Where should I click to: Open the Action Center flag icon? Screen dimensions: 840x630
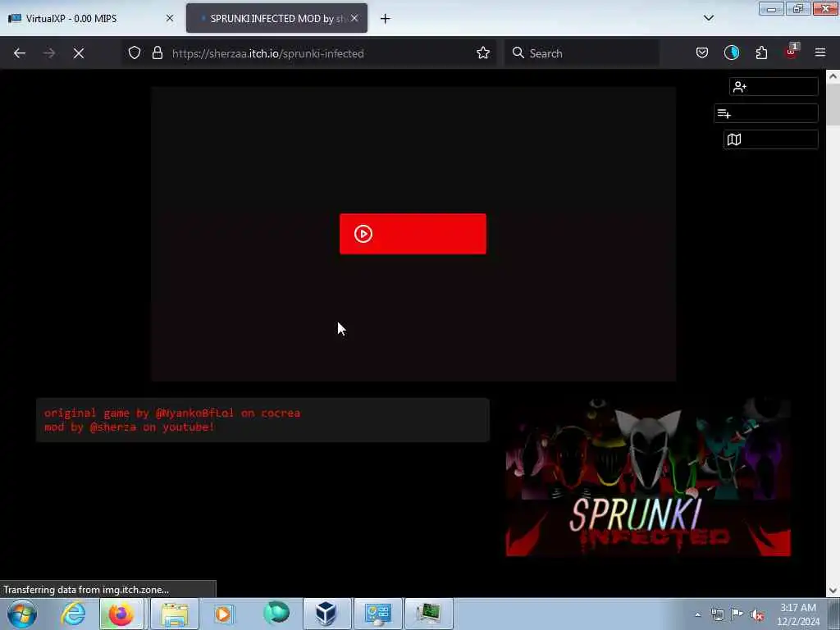click(x=737, y=614)
